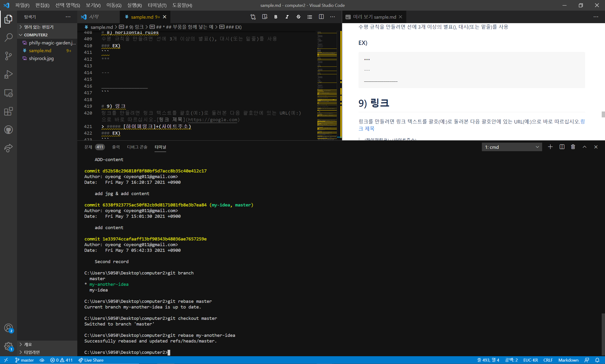The height and width of the screenshot is (364, 605).
Task: Collapse the COMPUTER2 folder section
Action: 47,35
